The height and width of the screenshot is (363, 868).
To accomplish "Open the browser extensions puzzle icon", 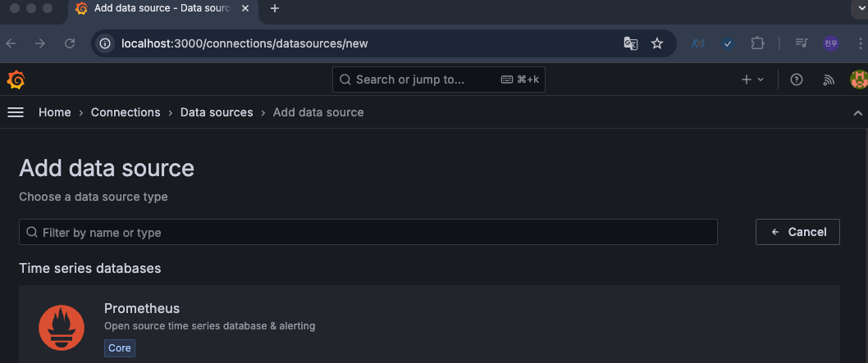I will tap(757, 43).
